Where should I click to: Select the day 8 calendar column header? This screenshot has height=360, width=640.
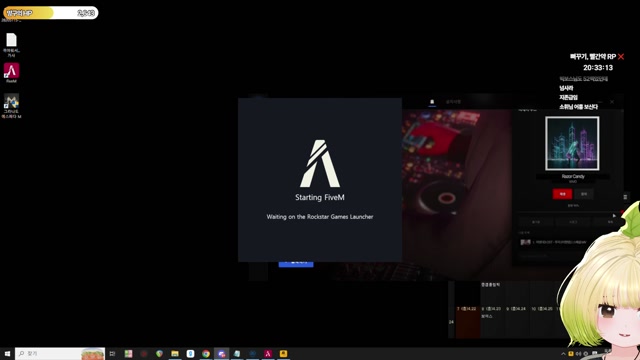pyautogui.click(x=491, y=309)
